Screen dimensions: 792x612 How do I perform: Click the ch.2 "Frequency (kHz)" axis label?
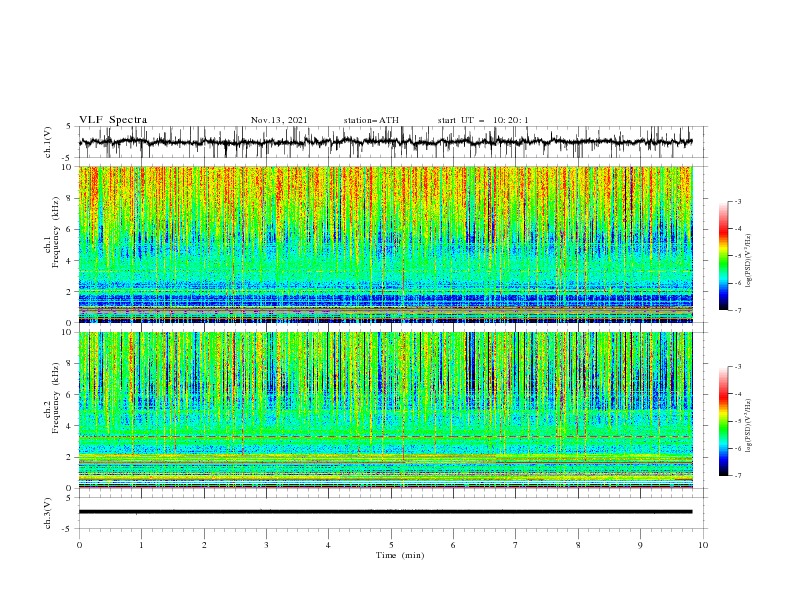[x=56, y=398]
